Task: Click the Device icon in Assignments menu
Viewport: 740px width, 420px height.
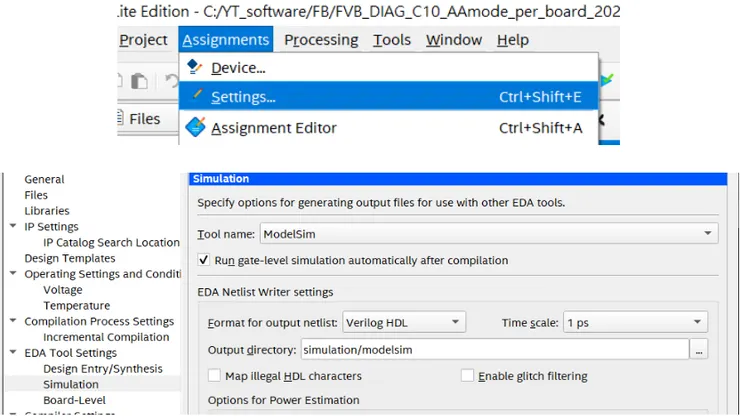Action: click(195, 68)
